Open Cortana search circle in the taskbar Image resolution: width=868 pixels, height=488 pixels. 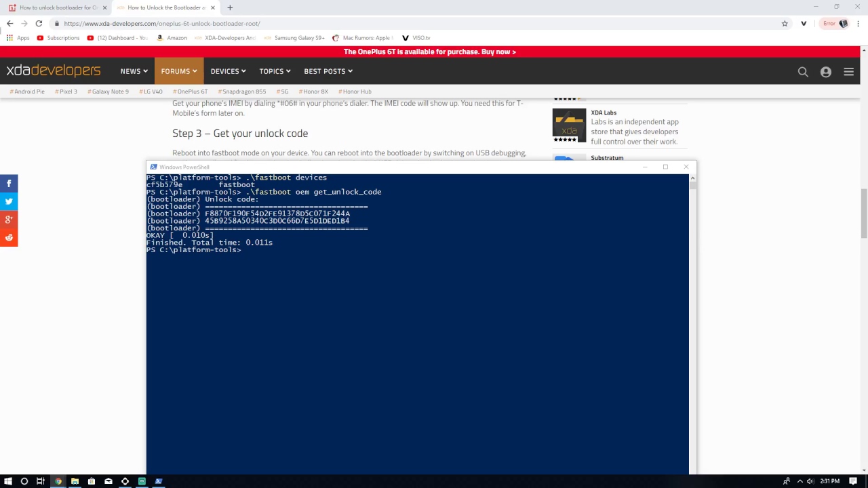pyautogui.click(x=24, y=481)
